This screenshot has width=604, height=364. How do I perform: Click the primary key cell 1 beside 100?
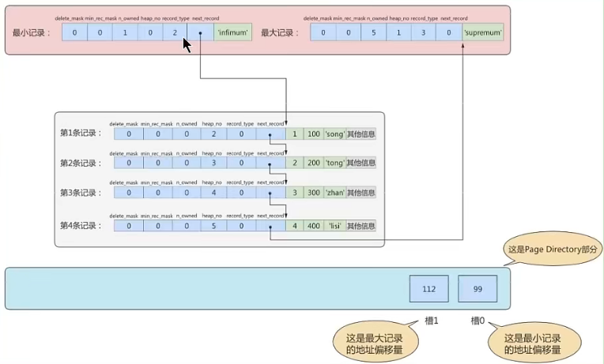pyautogui.click(x=295, y=134)
